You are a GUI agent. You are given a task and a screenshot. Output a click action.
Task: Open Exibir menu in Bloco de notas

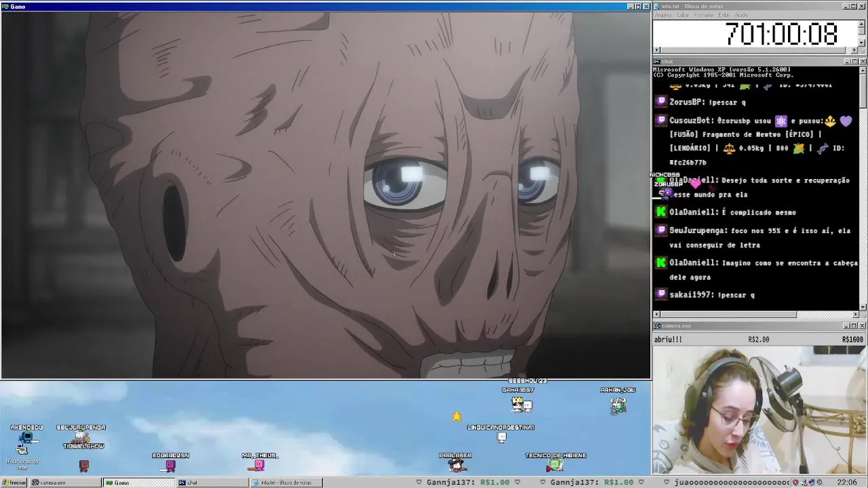[724, 15]
